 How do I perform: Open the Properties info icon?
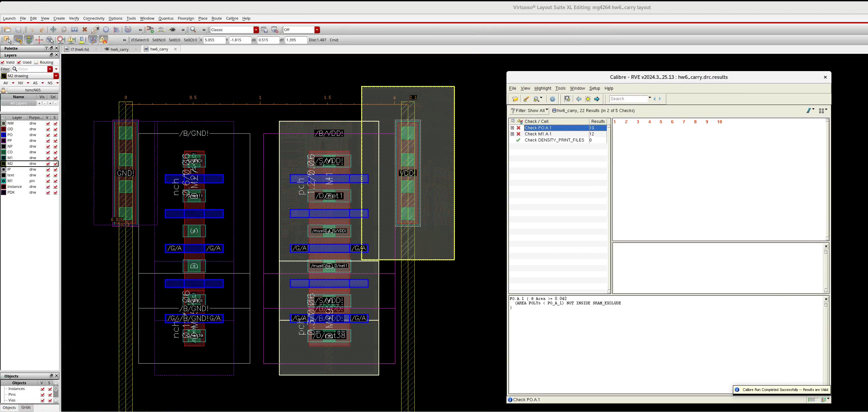coord(106,30)
